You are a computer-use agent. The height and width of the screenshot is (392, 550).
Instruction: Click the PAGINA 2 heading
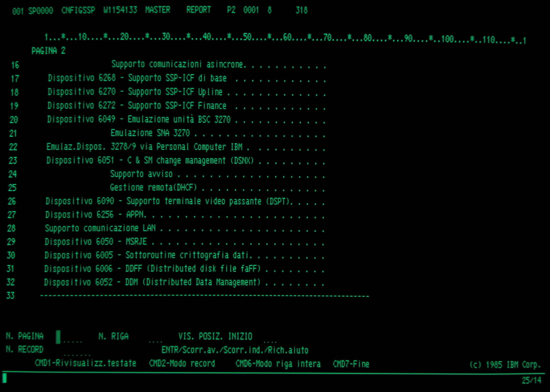[48, 51]
